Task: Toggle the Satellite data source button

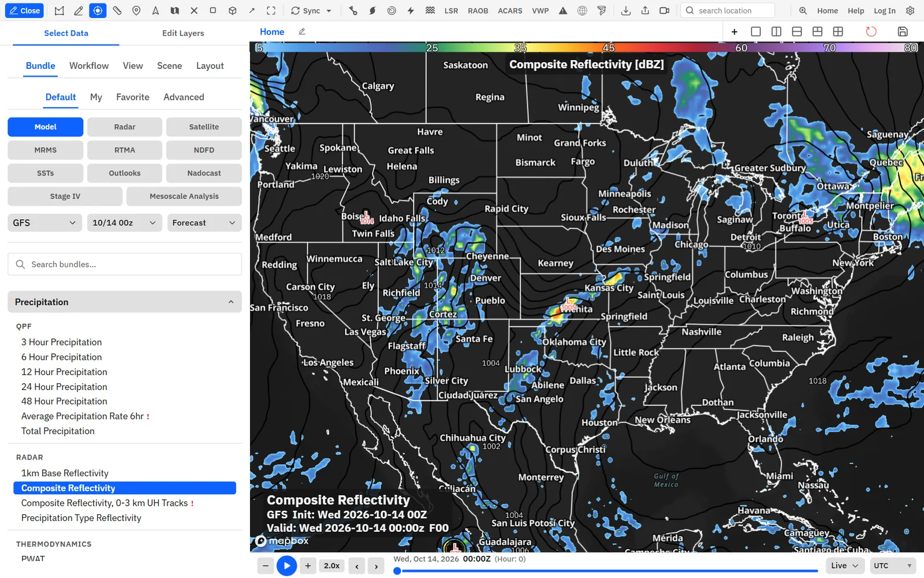Action: coord(204,127)
